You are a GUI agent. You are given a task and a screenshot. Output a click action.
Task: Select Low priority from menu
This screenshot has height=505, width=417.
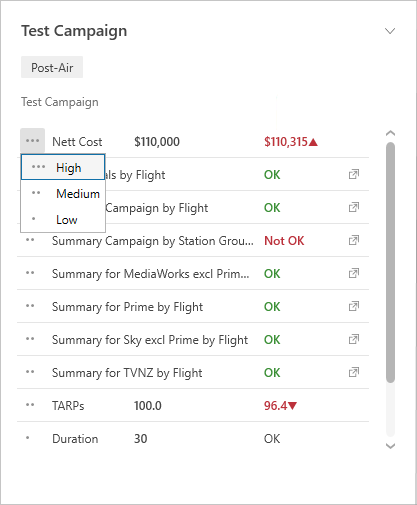point(63,219)
